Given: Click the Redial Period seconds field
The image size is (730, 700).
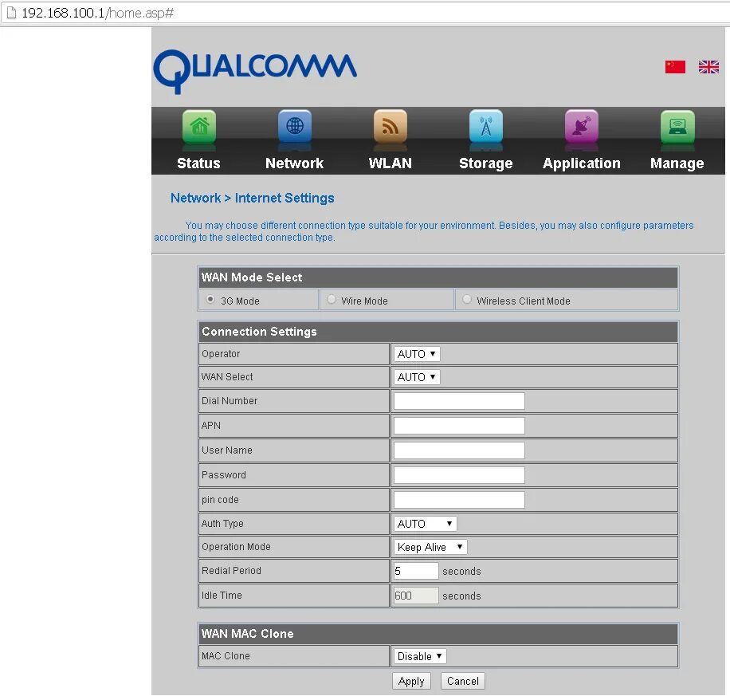Looking at the screenshot, I should [416, 571].
